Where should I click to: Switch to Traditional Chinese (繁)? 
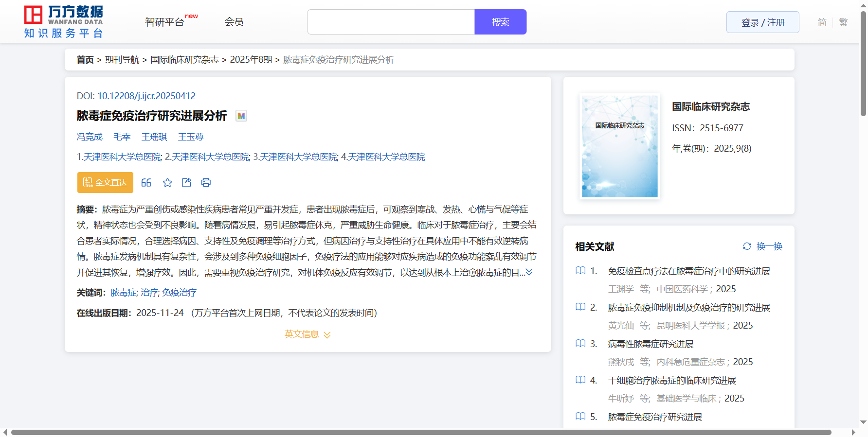coord(844,22)
